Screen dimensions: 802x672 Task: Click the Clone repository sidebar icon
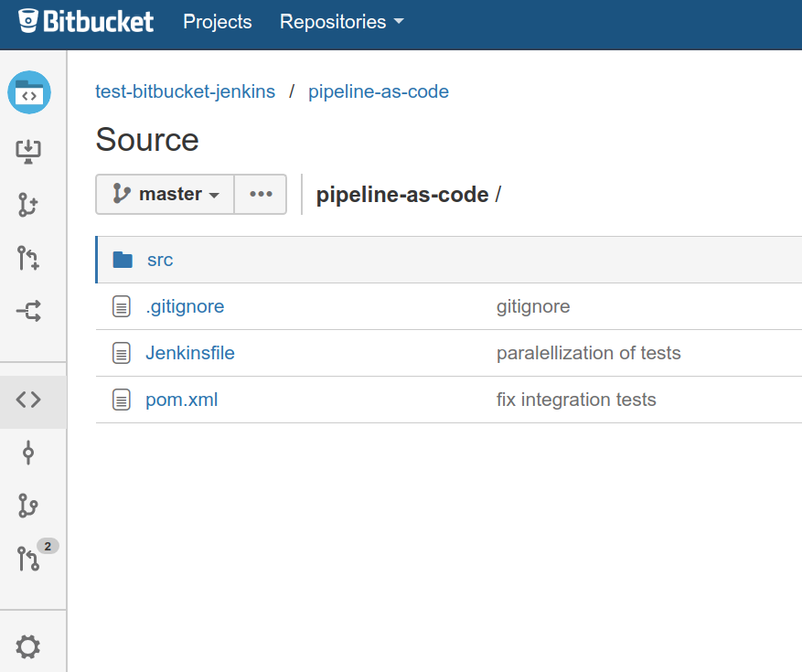29,151
